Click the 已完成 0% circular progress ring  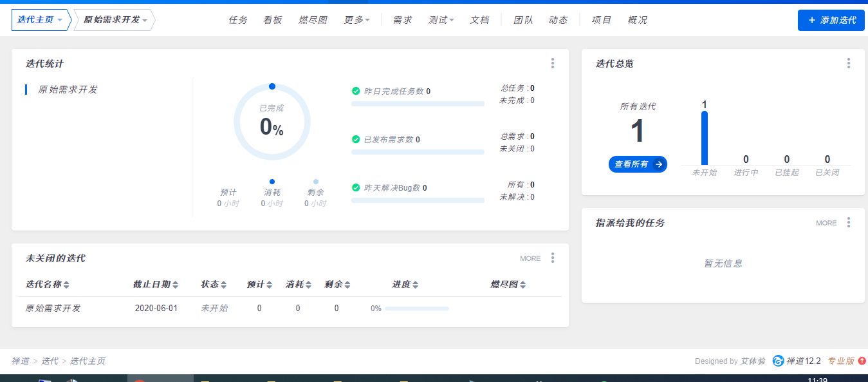(272, 122)
